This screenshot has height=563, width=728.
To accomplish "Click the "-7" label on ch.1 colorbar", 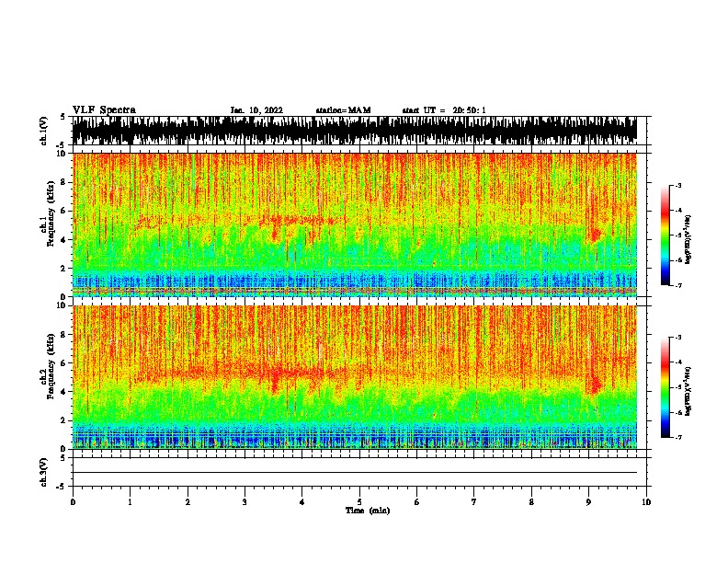I will (x=678, y=285).
